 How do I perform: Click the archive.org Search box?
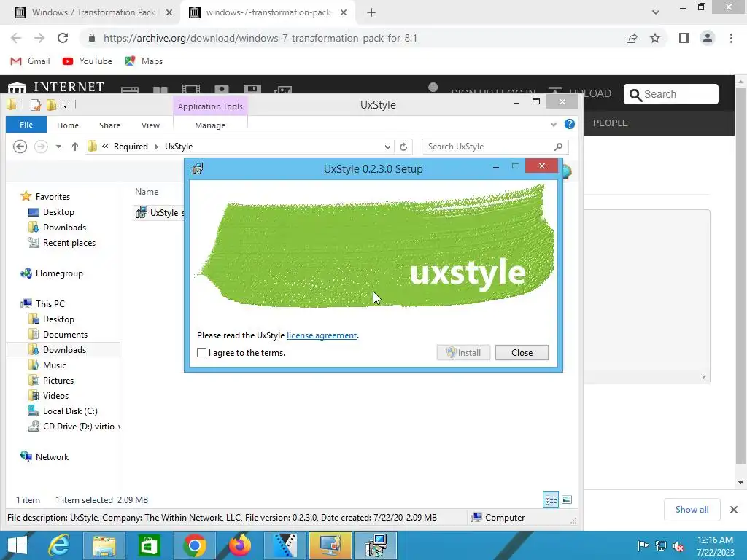click(x=671, y=94)
